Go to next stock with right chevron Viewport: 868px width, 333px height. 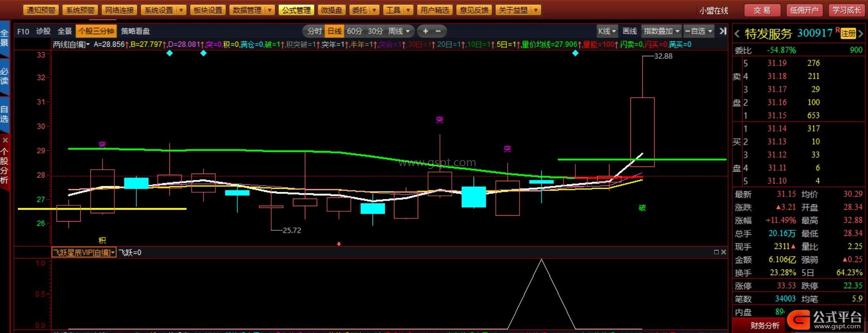pyautogui.click(x=860, y=34)
